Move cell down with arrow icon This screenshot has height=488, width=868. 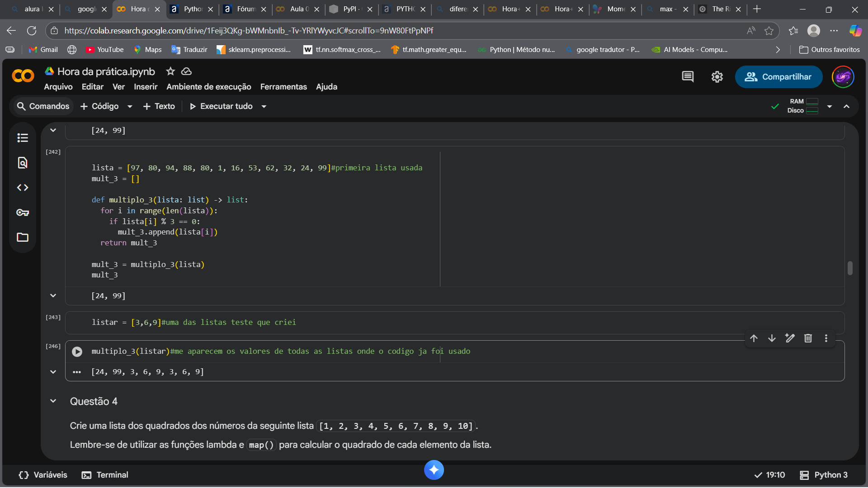coord(772,338)
